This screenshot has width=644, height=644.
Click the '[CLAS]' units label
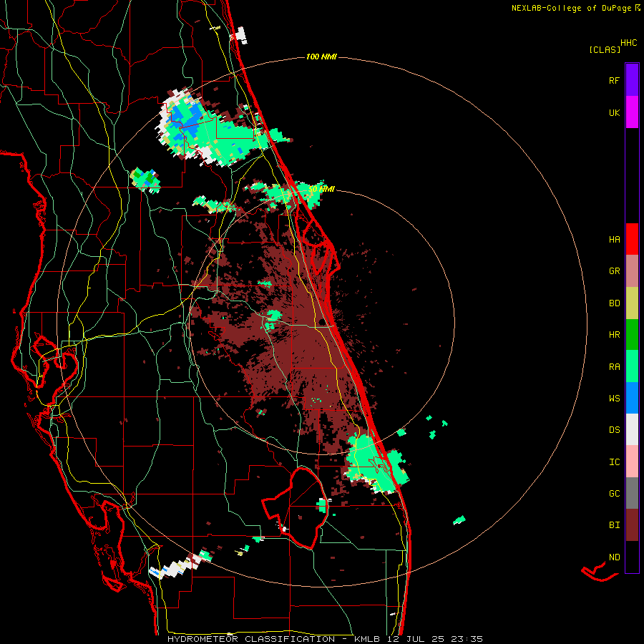coord(605,49)
